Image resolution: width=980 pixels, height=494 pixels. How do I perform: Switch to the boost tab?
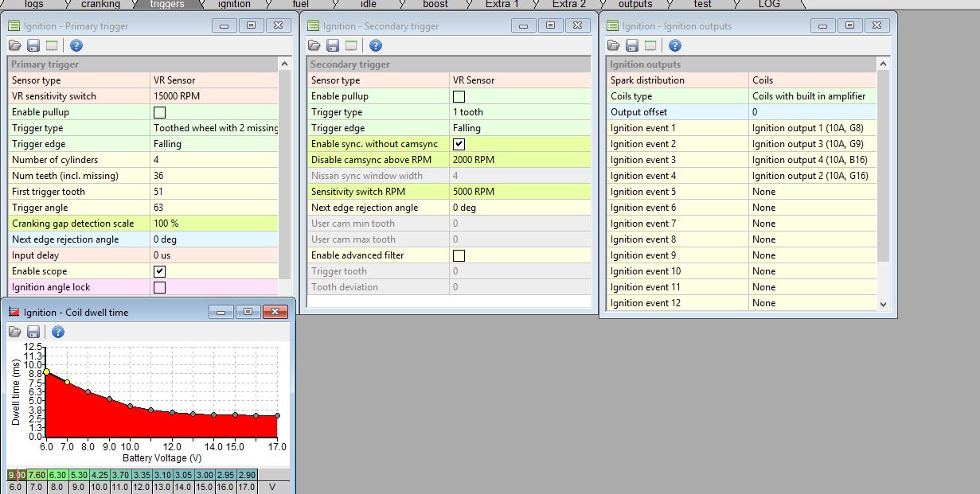tap(435, 4)
